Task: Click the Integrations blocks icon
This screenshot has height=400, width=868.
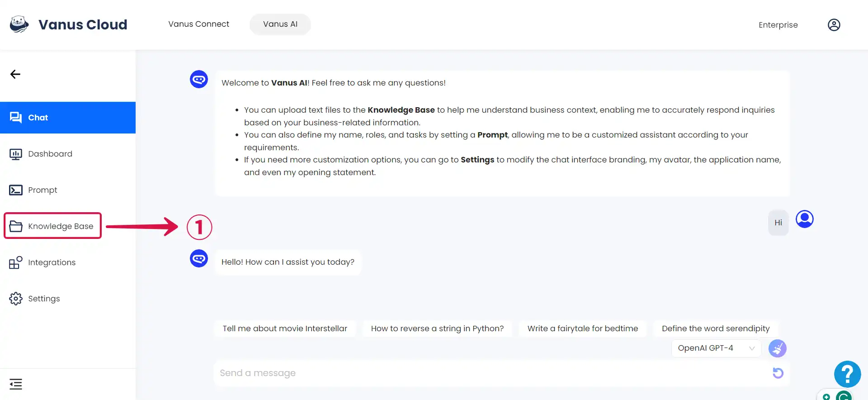Action: [x=16, y=262]
